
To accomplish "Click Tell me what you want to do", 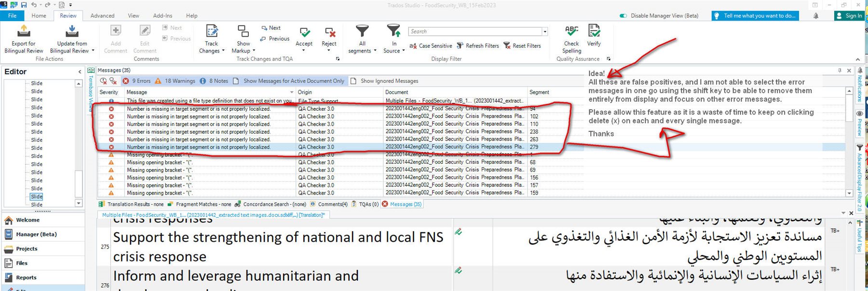I will (755, 16).
